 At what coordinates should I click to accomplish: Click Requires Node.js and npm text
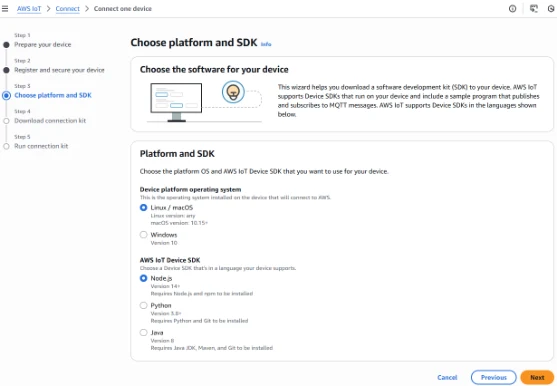pos(202,294)
